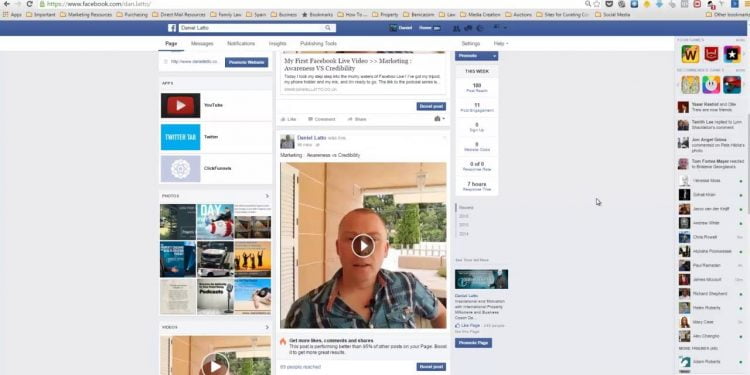Open the Promote dropdown button

[x=476, y=56]
